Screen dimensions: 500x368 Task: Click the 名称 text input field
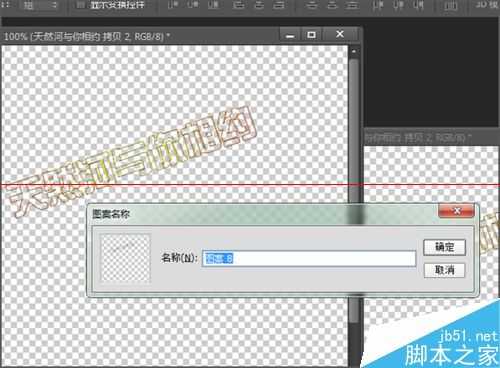coord(309,258)
